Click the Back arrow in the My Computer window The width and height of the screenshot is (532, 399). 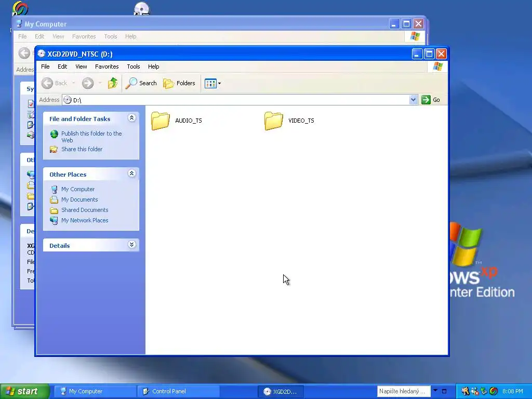coord(24,53)
